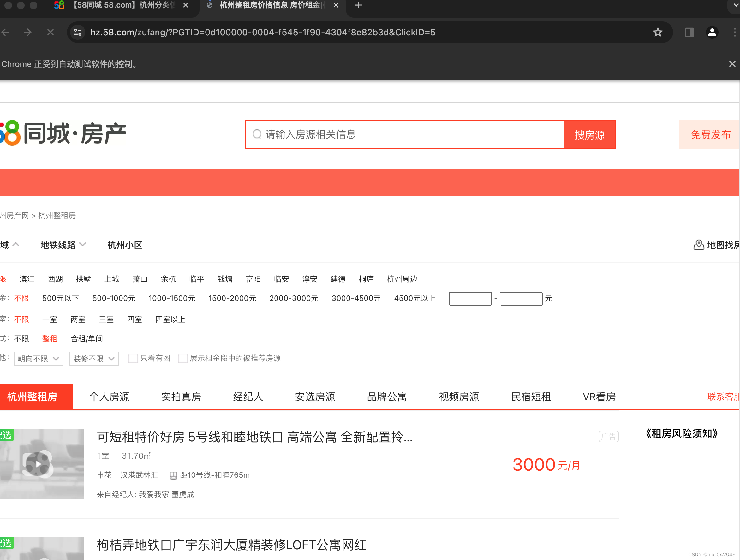This screenshot has height=560, width=740.
Task: Click the 杭州整租房 breadcrumb link
Action: tap(57, 215)
